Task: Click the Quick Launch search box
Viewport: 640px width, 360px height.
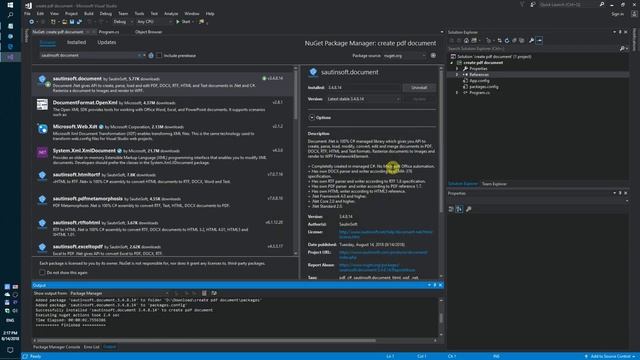Action: [568, 4]
